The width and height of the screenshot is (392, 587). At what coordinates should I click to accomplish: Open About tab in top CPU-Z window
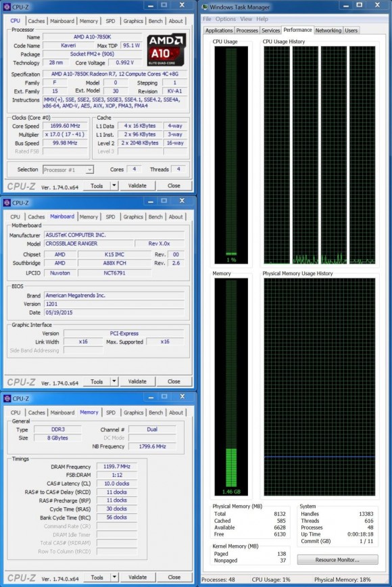click(x=176, y=21)
